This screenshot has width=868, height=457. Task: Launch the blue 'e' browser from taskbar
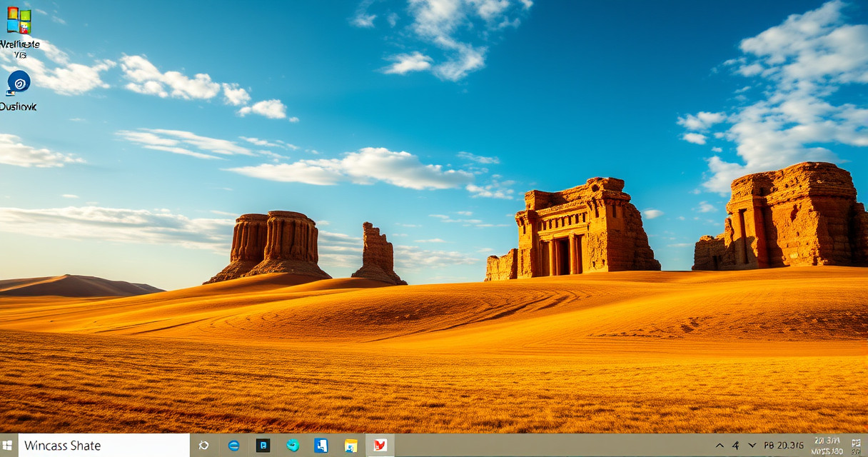tap(233, 446)
